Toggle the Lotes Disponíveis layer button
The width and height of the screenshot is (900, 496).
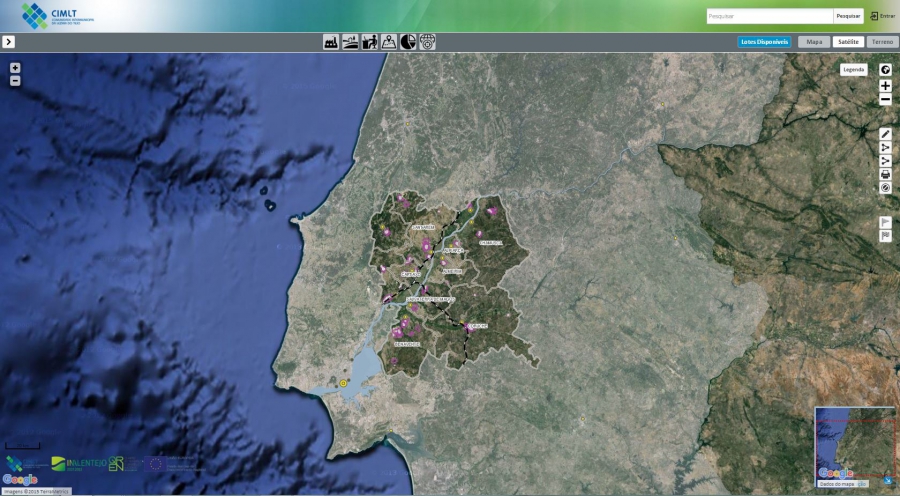pyautogui.click(x=764, y=42)
